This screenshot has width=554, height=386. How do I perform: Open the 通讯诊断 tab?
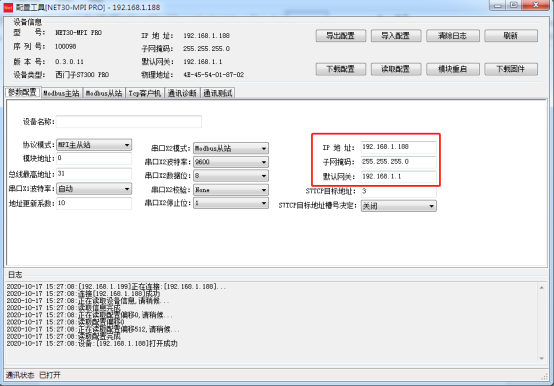[x=182, y=93]
